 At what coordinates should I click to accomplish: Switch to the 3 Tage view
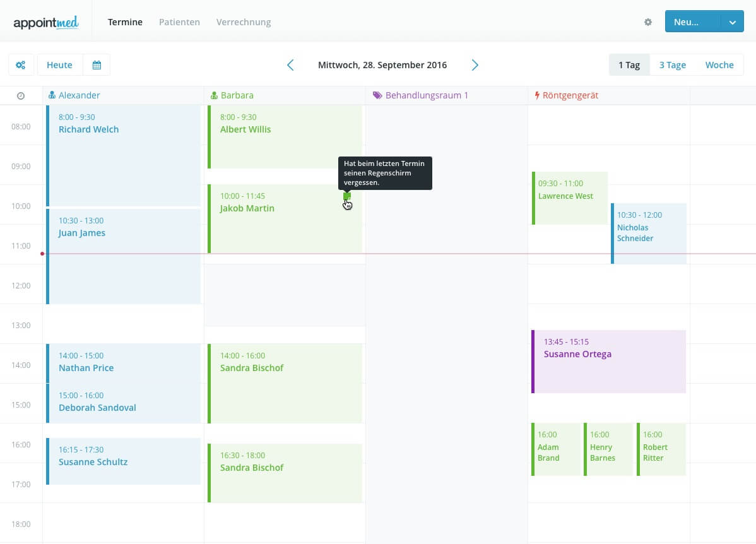672,65
